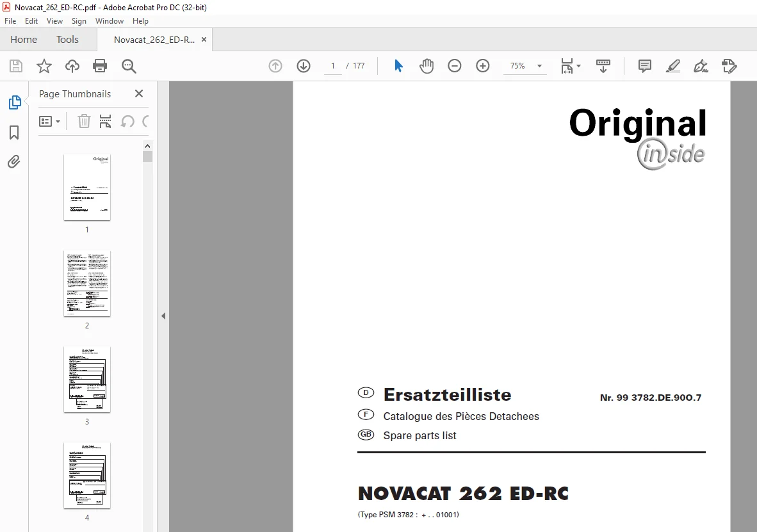This screenshot has height=532, width=757.
Task: Click the Save file icon
Action: (16, 66)
